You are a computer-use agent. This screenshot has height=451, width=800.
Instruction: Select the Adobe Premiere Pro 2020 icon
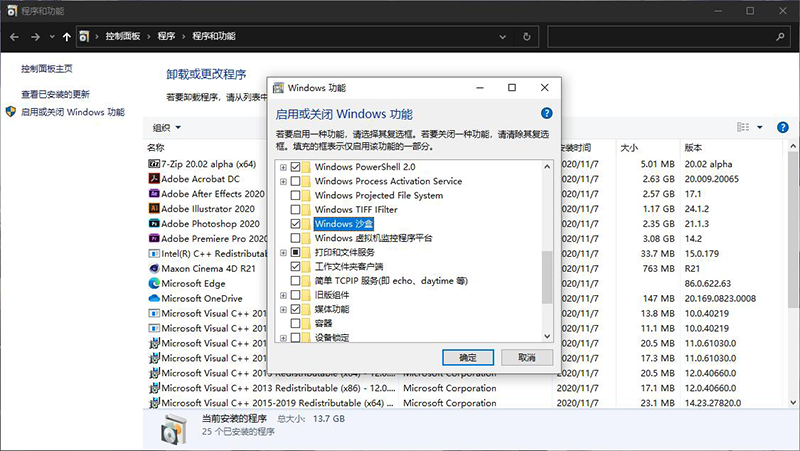(154, 238)
